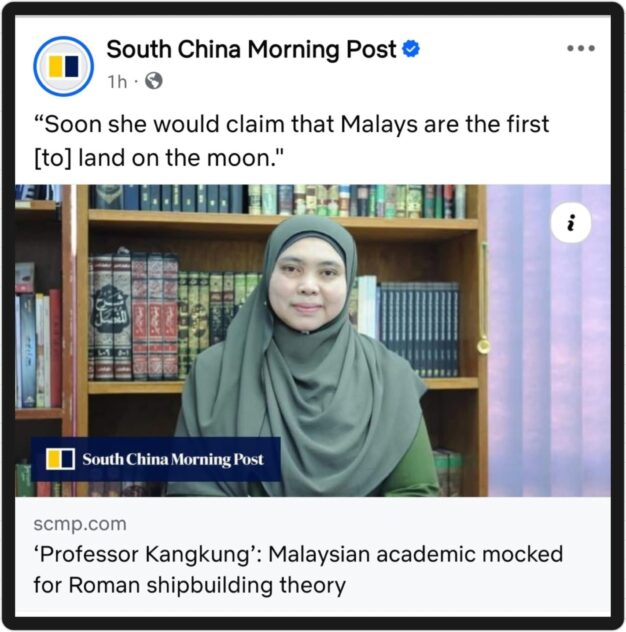
Task: Open the three-dot post options menu
Action: [x=580, y=48]
